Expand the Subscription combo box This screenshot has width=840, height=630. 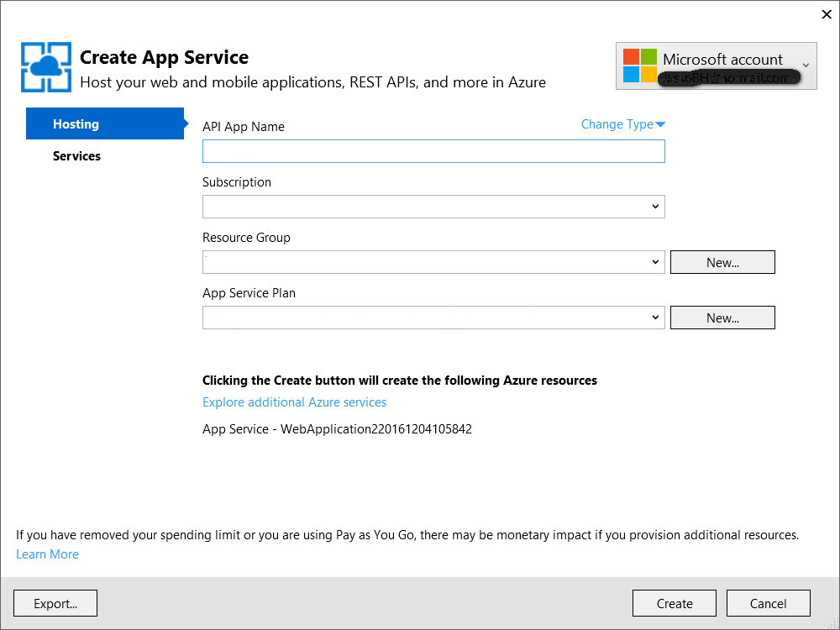tap(433, 207)
